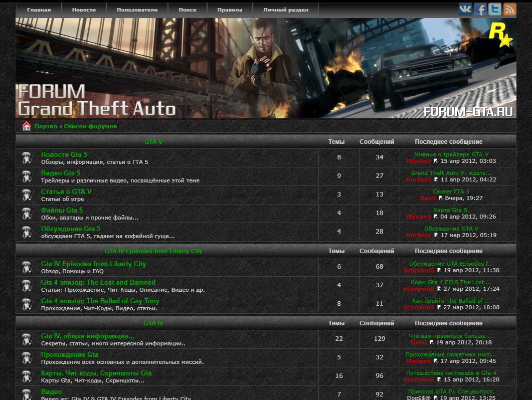The width and height of the screenshot is (532, 400).
Task: Open the Twitter icon link
Action: click(495, 9)
